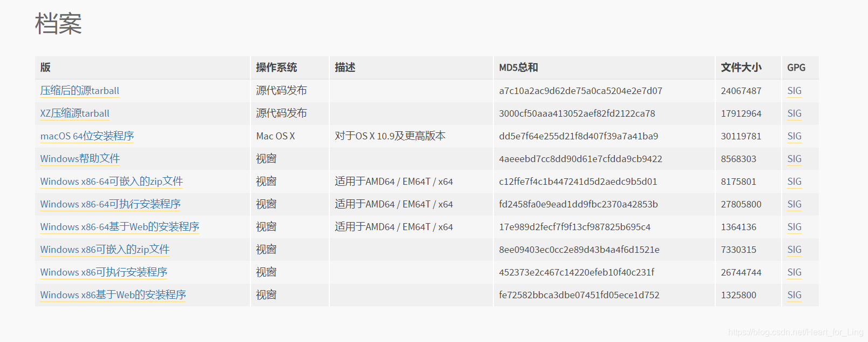Open SIG link for 压缩后的源tarball row
The height and width of the screenshot is (342, 868).
795,91
